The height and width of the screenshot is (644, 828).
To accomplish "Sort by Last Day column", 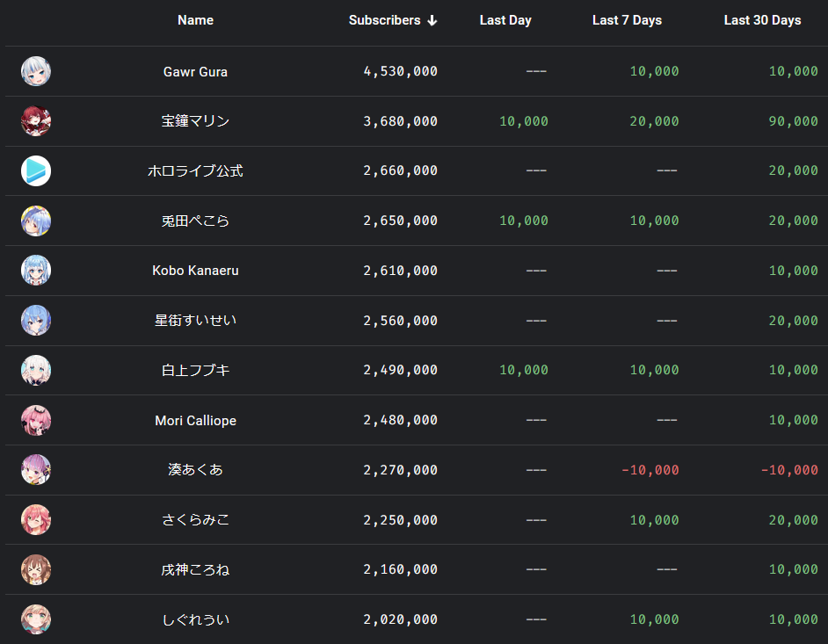I will pos(505,20).
